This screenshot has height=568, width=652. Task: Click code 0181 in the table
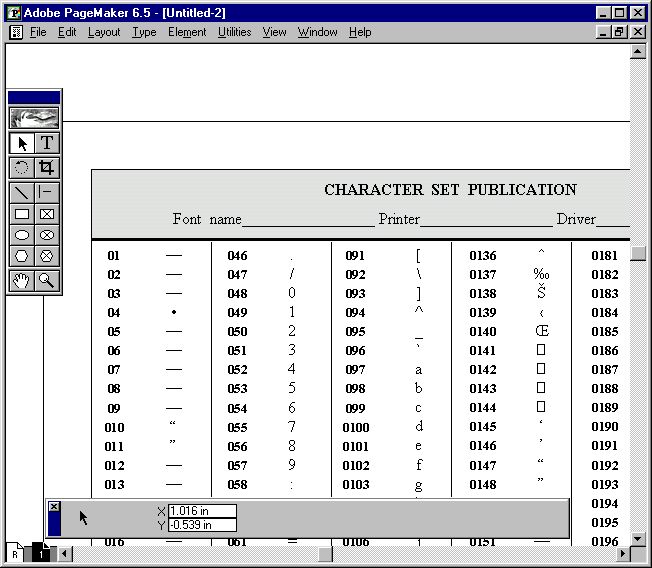[605, 255]
